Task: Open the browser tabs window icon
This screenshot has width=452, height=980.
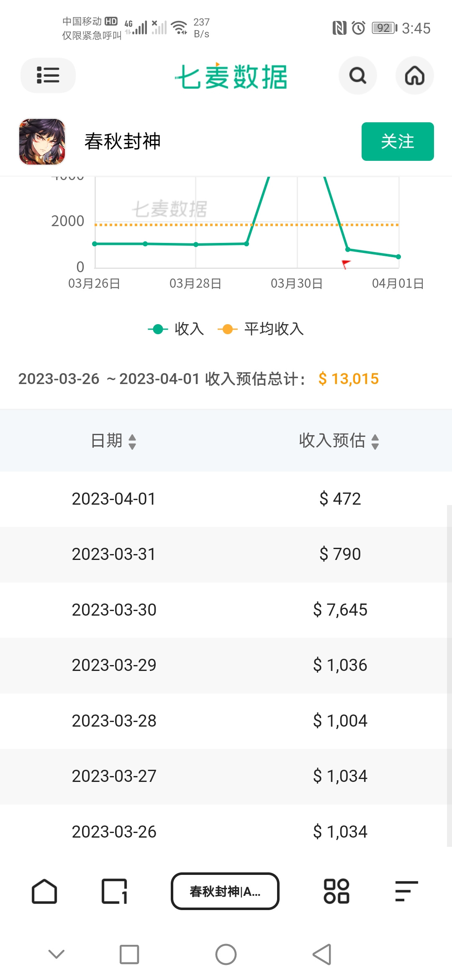Action: point(114,891)
